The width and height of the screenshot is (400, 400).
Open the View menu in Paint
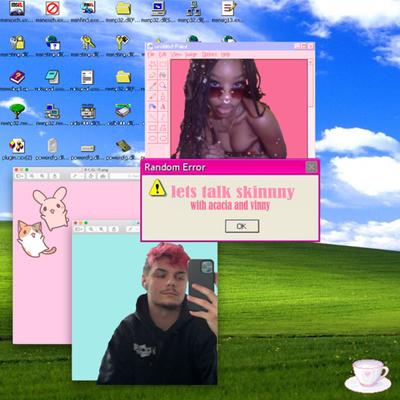176,54
